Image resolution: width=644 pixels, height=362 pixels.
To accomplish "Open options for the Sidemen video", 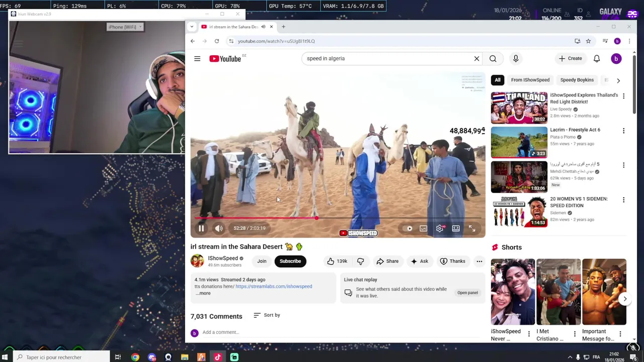I will (x=623, y=200).
